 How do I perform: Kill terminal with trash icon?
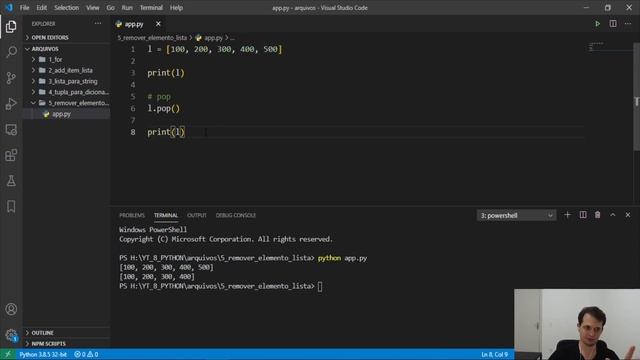(598, 215)
